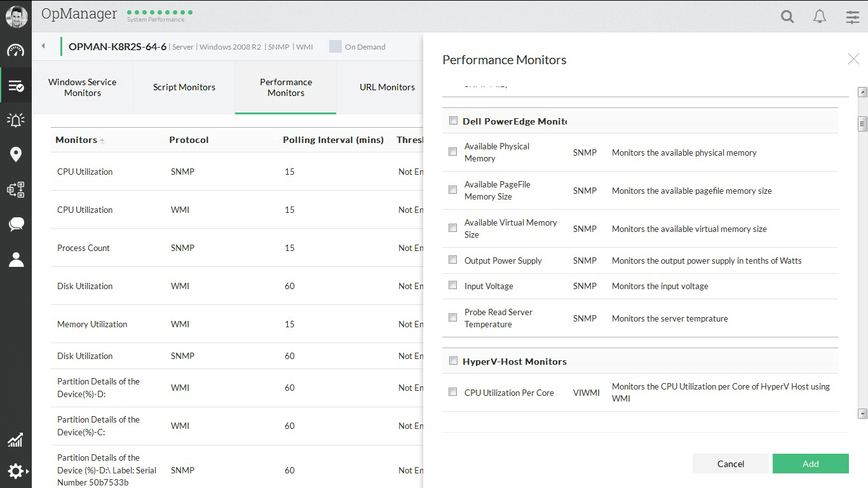This screenshot has height=488, width=868.
Task: Select all HyperV-Host Monitors checkbox
Action: 454,361
